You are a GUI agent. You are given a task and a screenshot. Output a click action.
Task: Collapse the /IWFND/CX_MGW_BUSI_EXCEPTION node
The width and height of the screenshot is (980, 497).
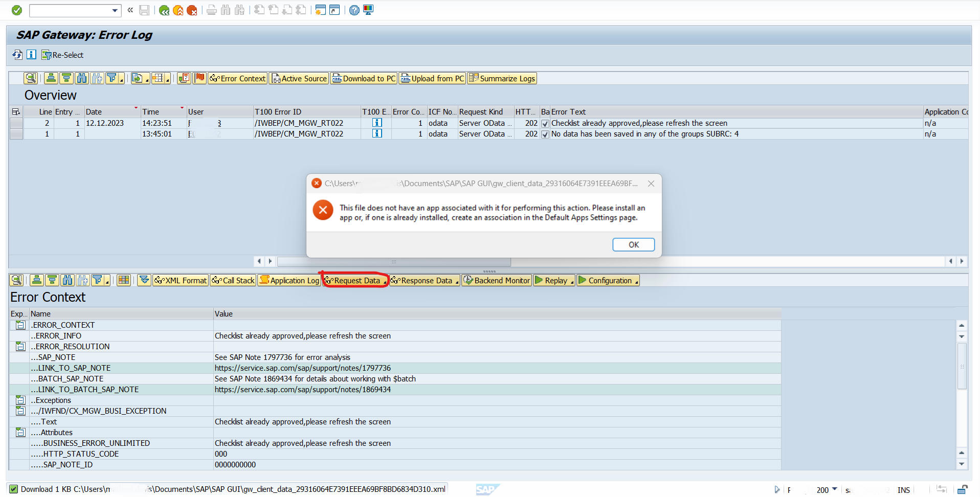point(20,411)
